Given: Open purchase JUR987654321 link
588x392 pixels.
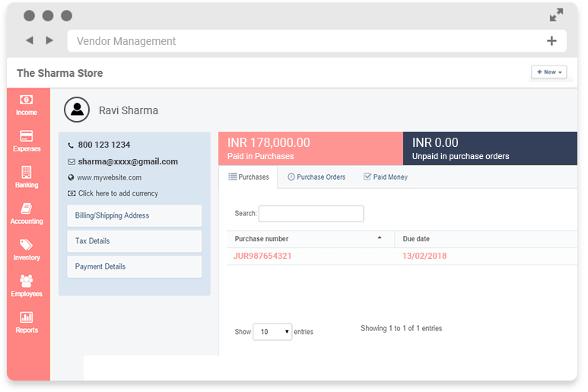Looking at the screenshot, I should [262, 257].
